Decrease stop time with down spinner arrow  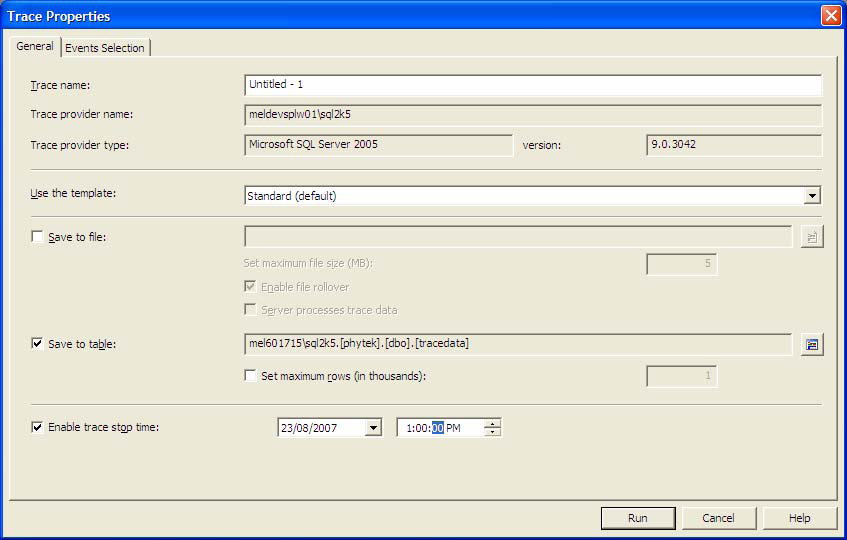492,432
